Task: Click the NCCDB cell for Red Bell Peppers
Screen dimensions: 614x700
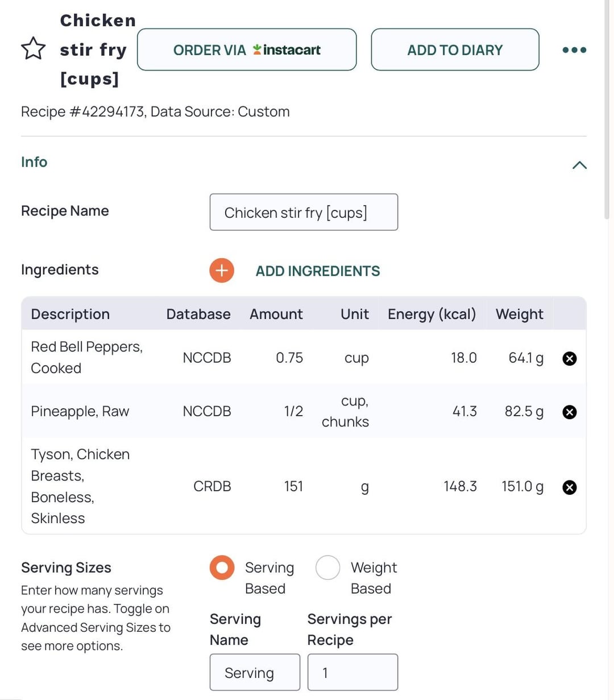Action: 207,358
